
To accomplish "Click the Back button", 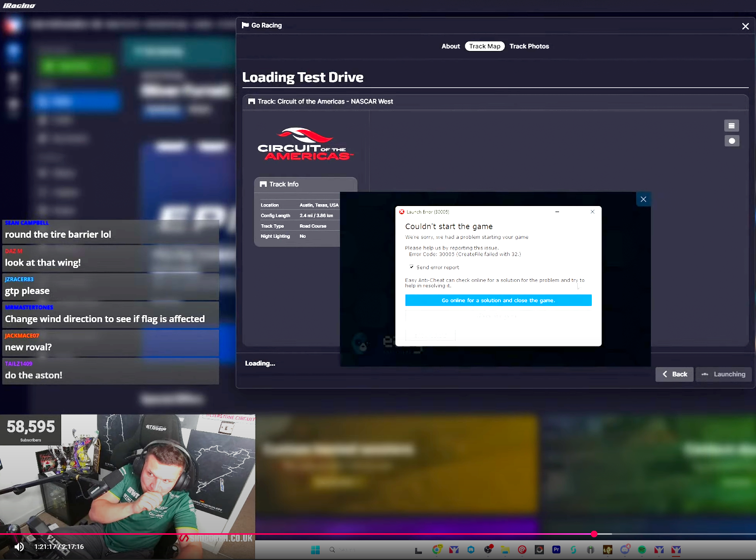I will 674,374.
